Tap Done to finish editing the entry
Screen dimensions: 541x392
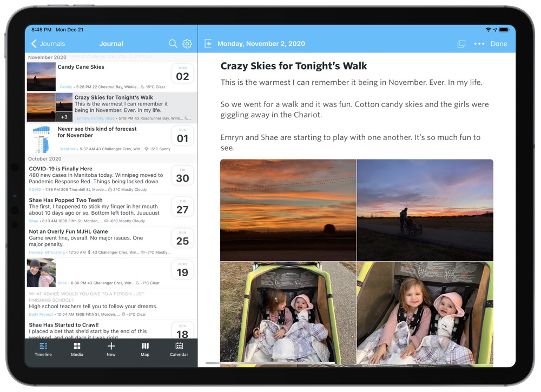pyautogui.click(x=499, y=44)
